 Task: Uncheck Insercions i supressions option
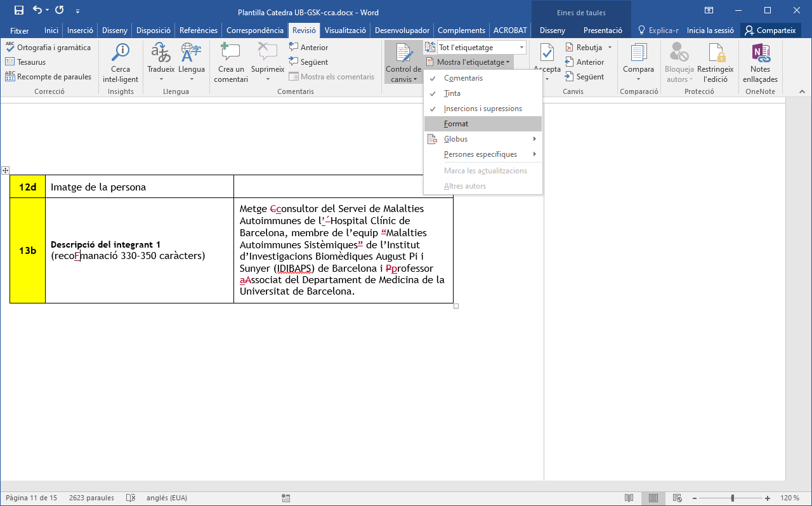tap(483, 109)
